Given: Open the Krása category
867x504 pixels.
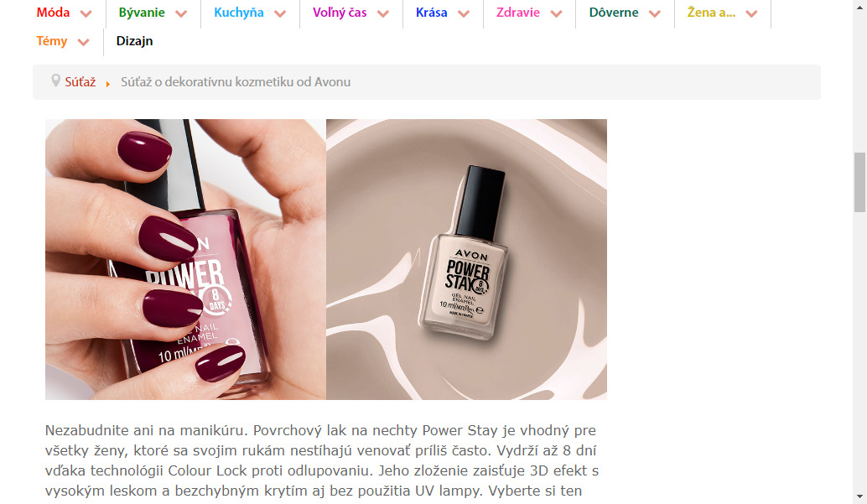Looking at the screenshot, I should click(x=431, y=13).
